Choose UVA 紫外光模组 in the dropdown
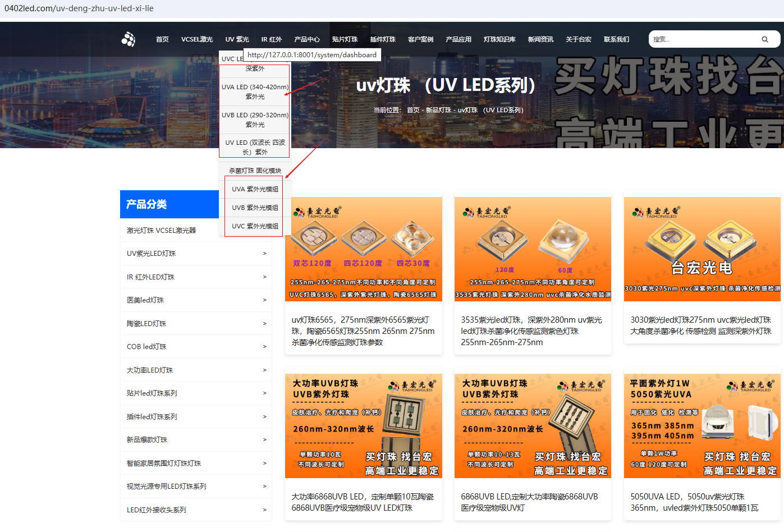 click(255, 189)
